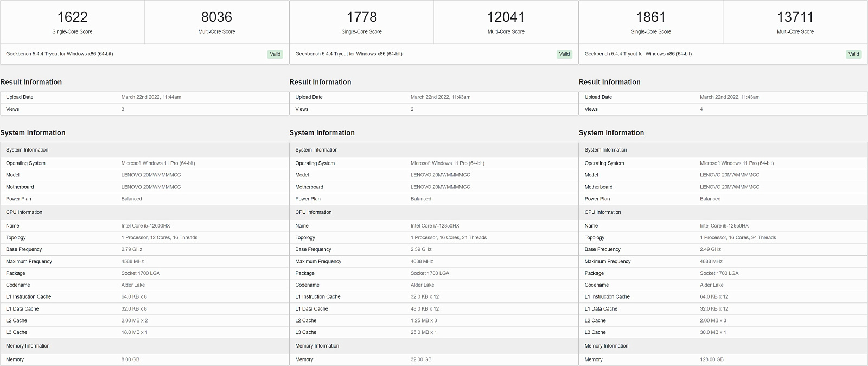The image size is (868, 366).
Task: Select memory value 128.00 GB
Action: 712,360
